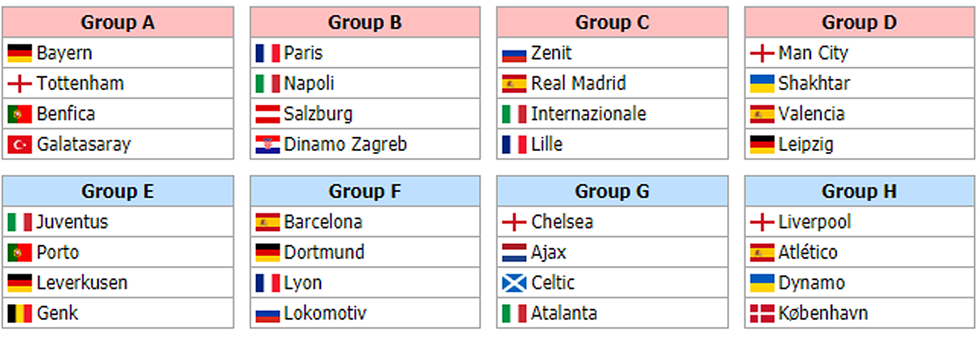
Task: Click the Dutch flag next to Ajax
Action: pos(514,253)
